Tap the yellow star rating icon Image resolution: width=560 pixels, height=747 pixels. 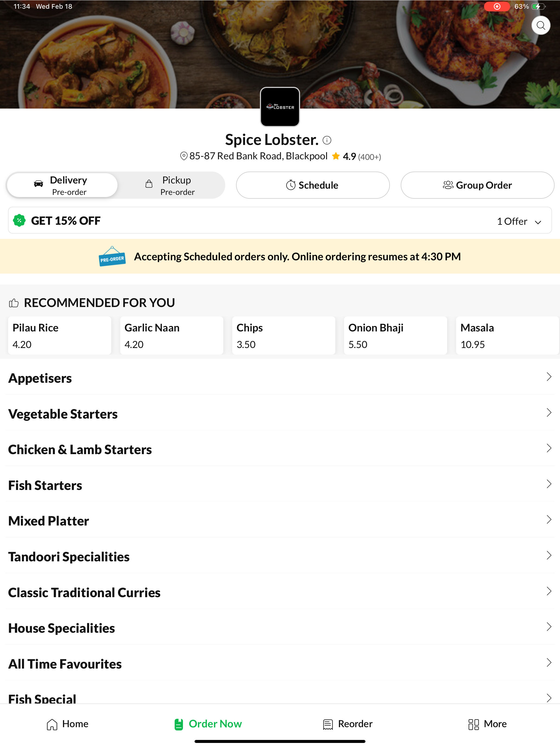point(336,156)
